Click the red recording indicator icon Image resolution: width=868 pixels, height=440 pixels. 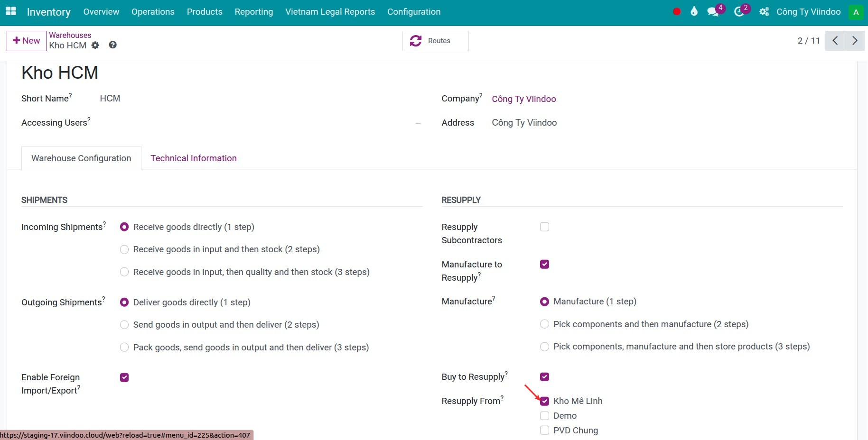pyautogui.click(x=677, y=12)
